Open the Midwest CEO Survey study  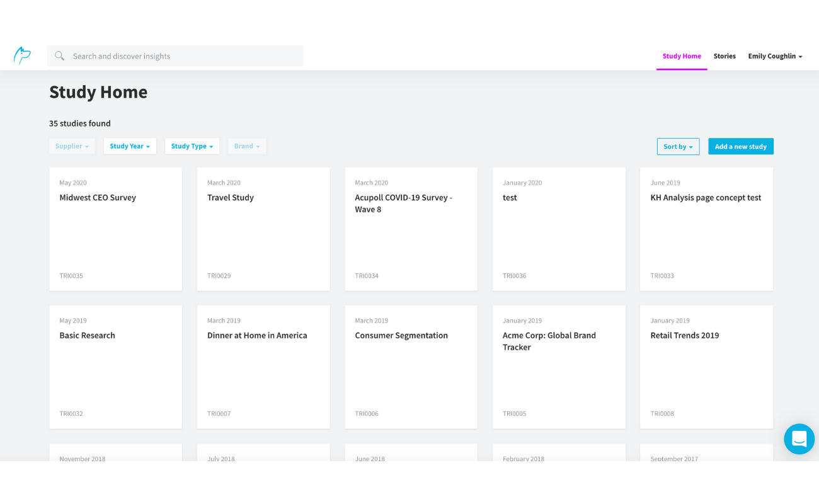click(x=116, y=229)
